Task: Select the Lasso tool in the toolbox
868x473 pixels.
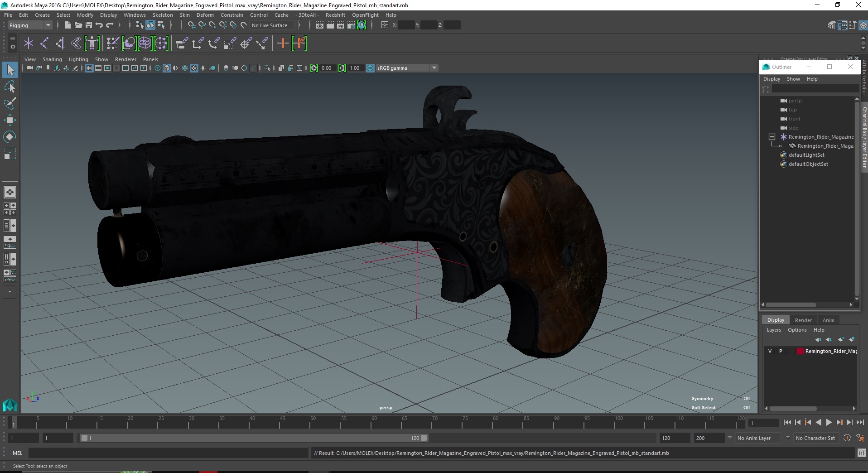Action: pos(10,87)
